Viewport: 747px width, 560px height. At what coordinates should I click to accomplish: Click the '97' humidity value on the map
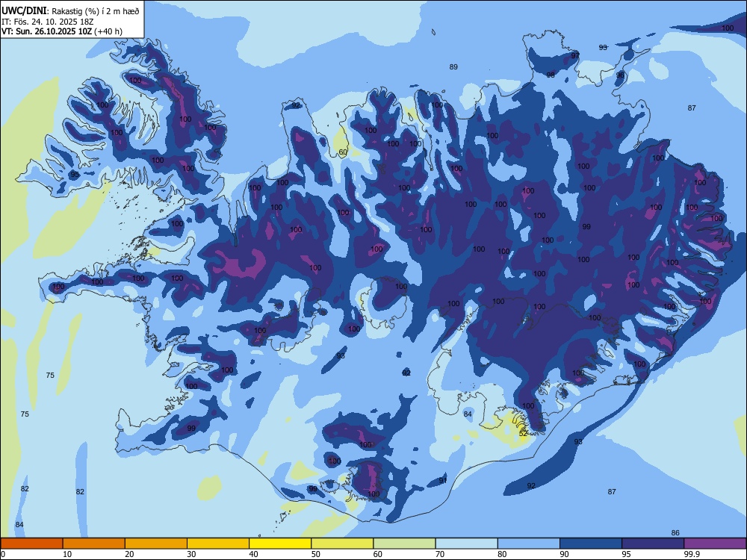[575, 55]
